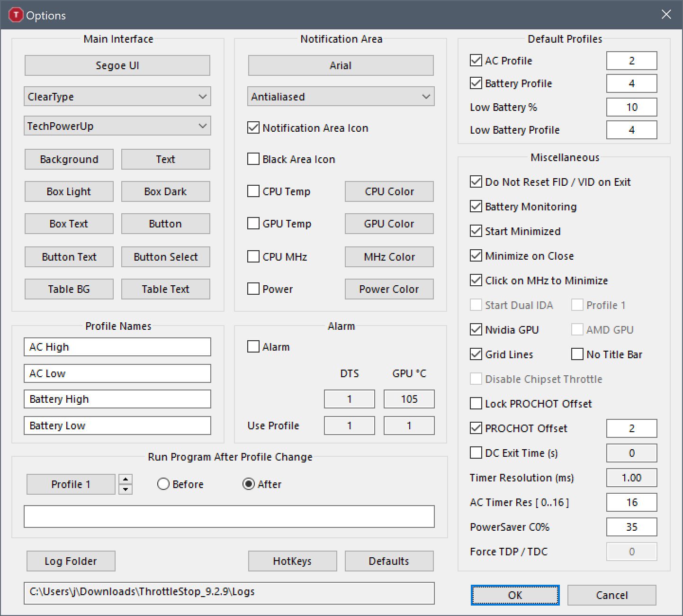The height and width of the screenshot is (616, 683).
Task: Click the run program path field
Action: [229, 516]
